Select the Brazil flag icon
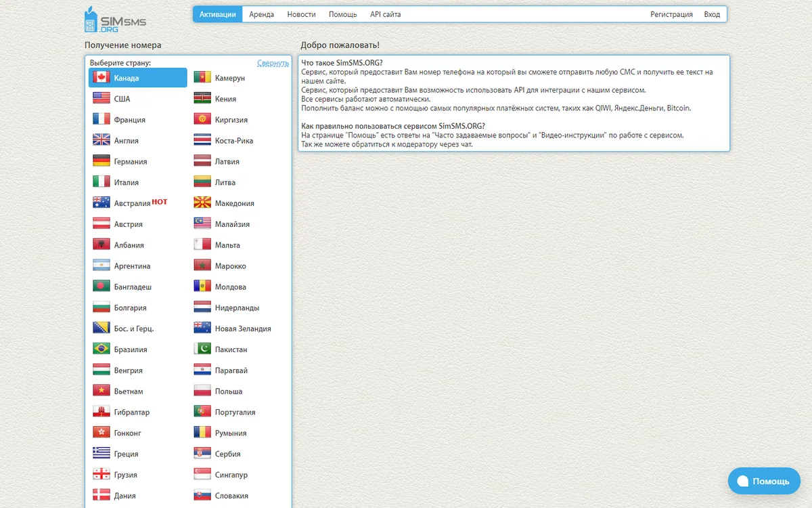The width and height of the screenshot is (812, 508). (x=101, y=350)
